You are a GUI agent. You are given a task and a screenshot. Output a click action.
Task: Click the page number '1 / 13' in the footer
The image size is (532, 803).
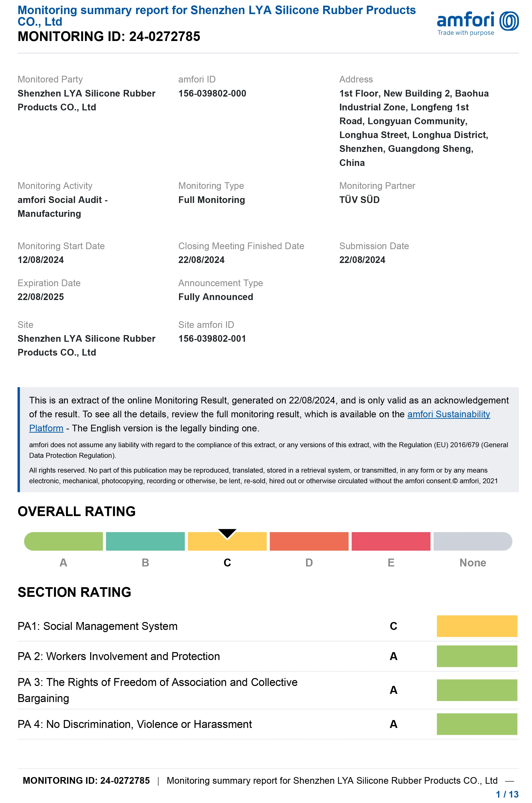click(x=507, y=795)
